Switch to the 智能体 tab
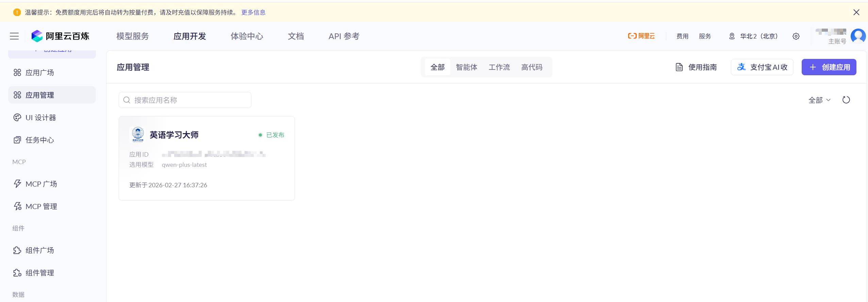 [466, 67]
